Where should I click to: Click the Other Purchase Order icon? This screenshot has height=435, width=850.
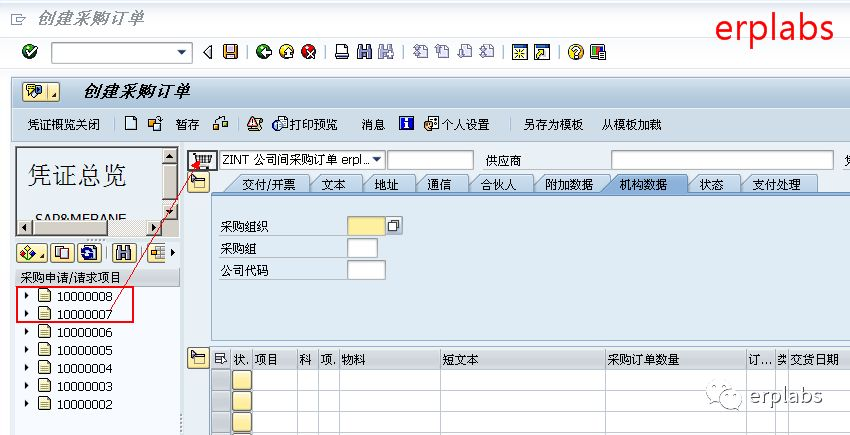(155, 124)
